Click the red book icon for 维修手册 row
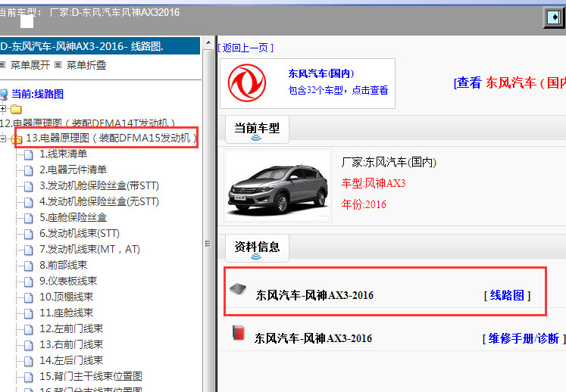Image resolution: width=566 pixels, height=392 pixels. (238, 332)
